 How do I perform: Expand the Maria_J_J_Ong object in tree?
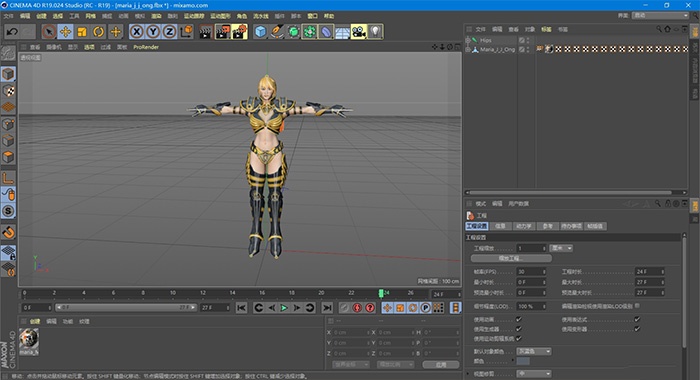pos(468,50)
